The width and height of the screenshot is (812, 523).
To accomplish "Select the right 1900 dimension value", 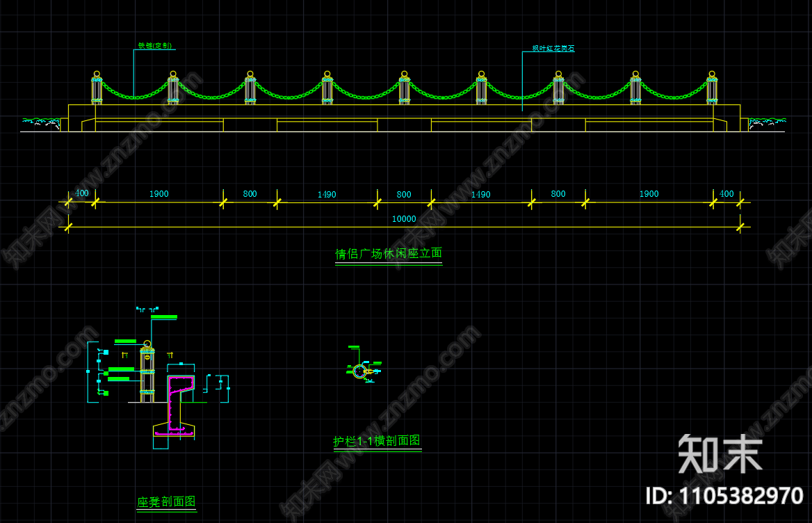I will pyautogui.click(x=649, y=194).
